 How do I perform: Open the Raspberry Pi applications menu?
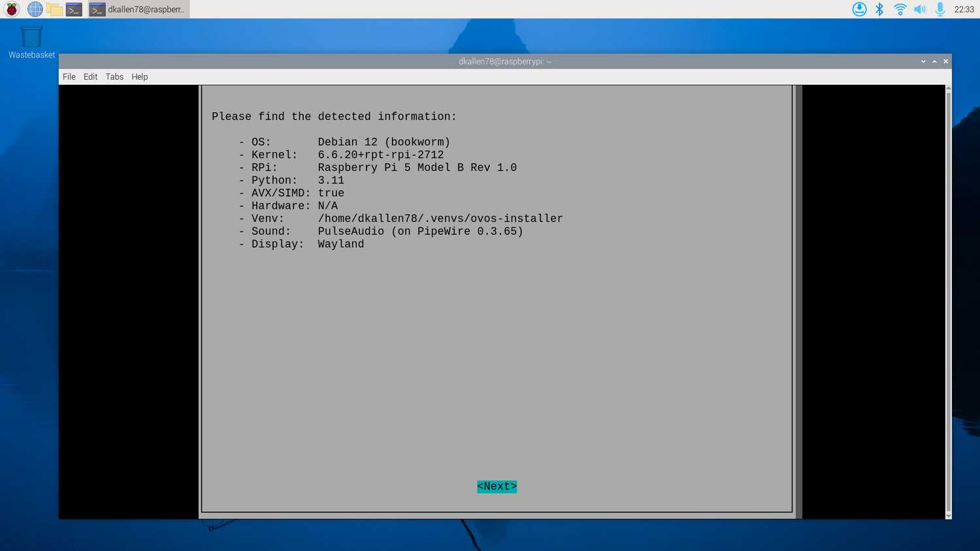(x=12, y=9)
